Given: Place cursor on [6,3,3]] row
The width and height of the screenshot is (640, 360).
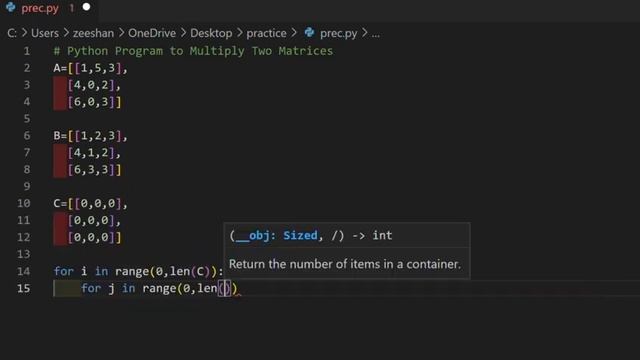Looking at the screenshot, I should [94, 169].
